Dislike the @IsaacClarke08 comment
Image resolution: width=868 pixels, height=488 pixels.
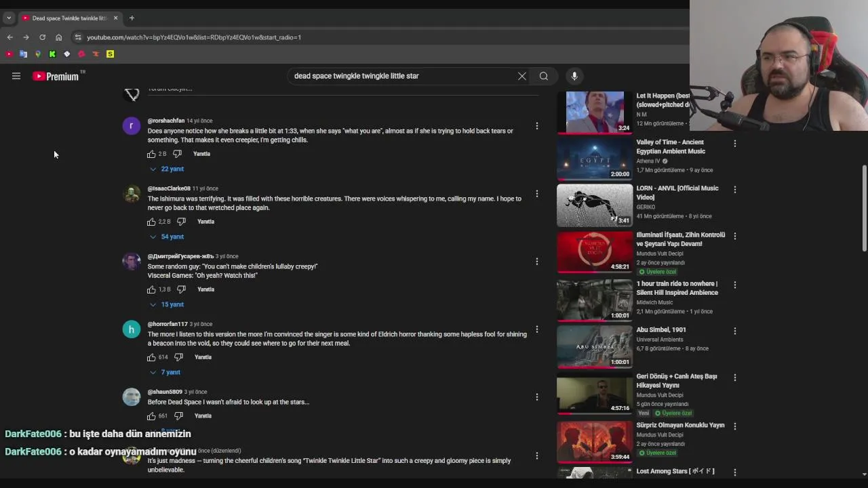click(181, 222)
